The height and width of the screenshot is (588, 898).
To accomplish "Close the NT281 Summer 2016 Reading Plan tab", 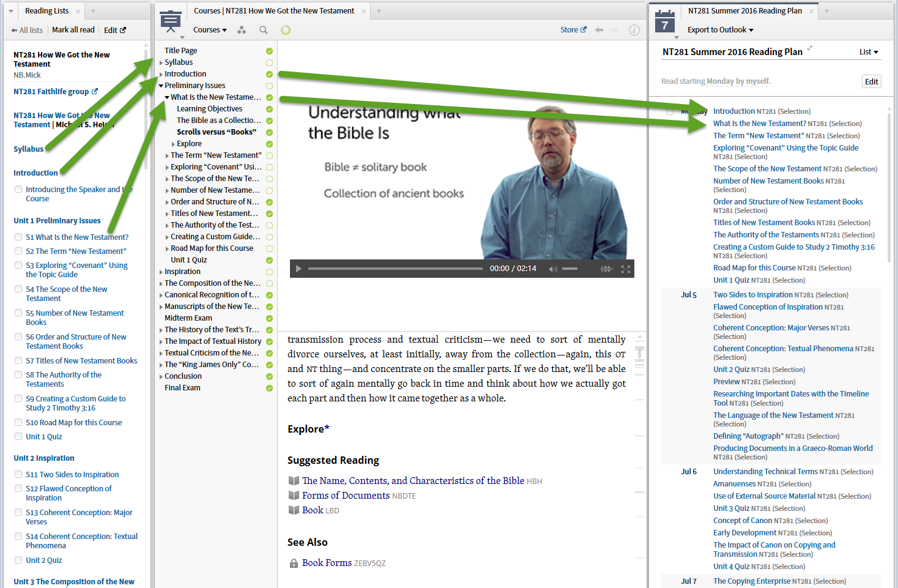I will coord(812,11).
